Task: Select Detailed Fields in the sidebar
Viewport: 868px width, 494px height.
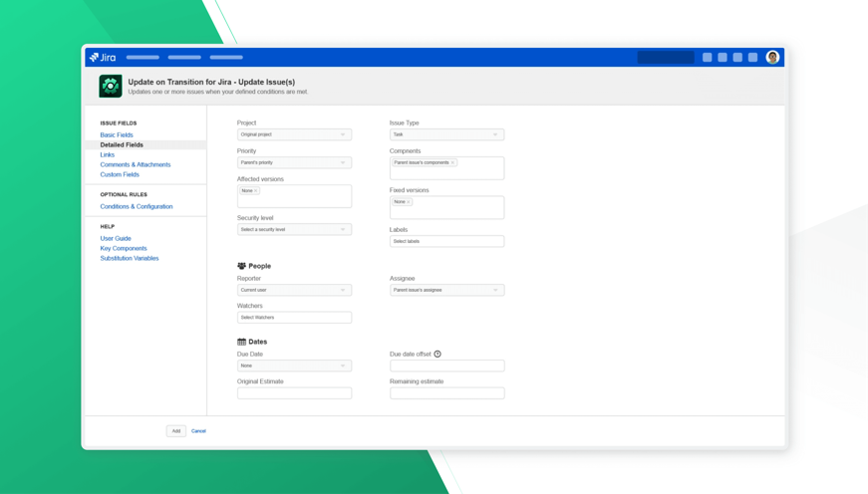Action: [122, 145]
